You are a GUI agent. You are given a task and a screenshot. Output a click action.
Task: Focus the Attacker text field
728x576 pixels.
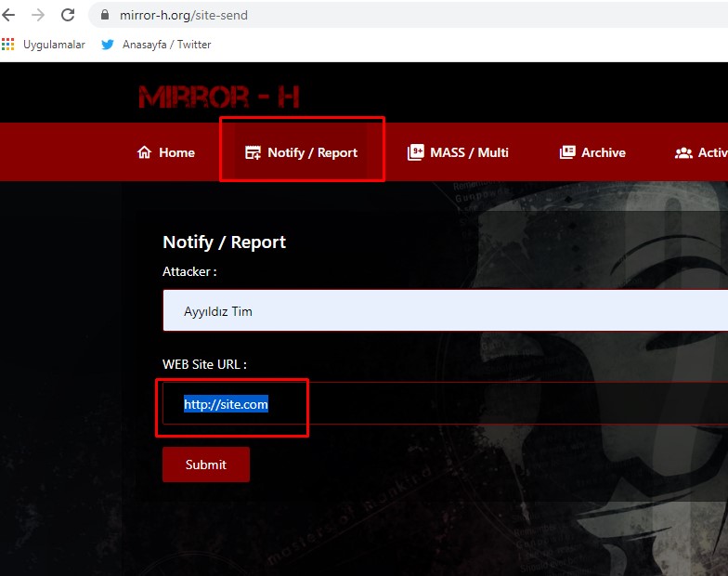[x=446, y=311]
